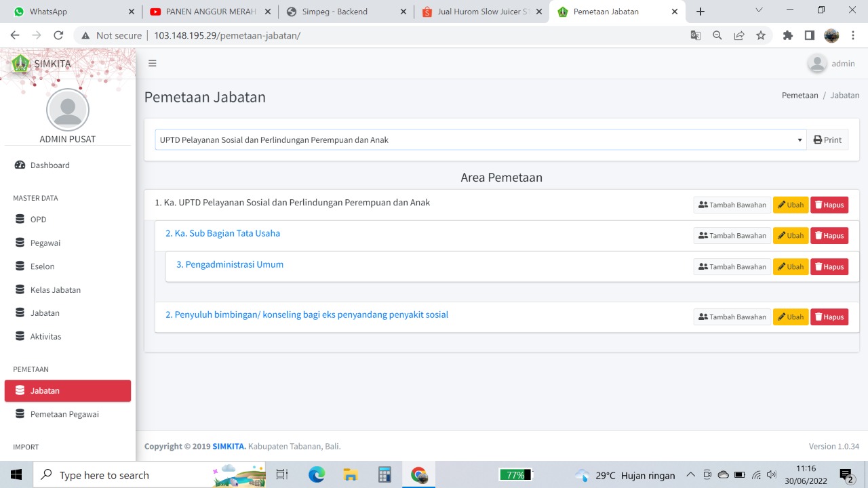This screenshot has height=488, width=868.
Task: Open Chrome's three-dot menu
Action: [853, 35]
